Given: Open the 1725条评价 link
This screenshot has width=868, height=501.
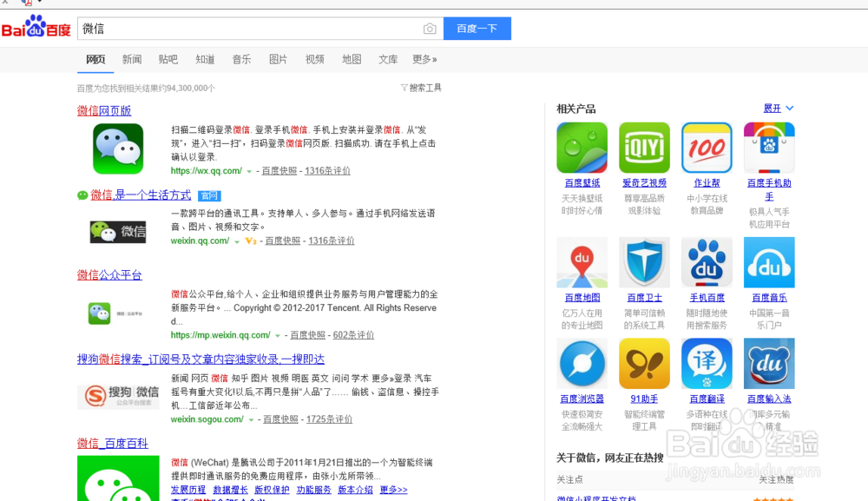Looking at the screenshot, I should coord(329,419).
